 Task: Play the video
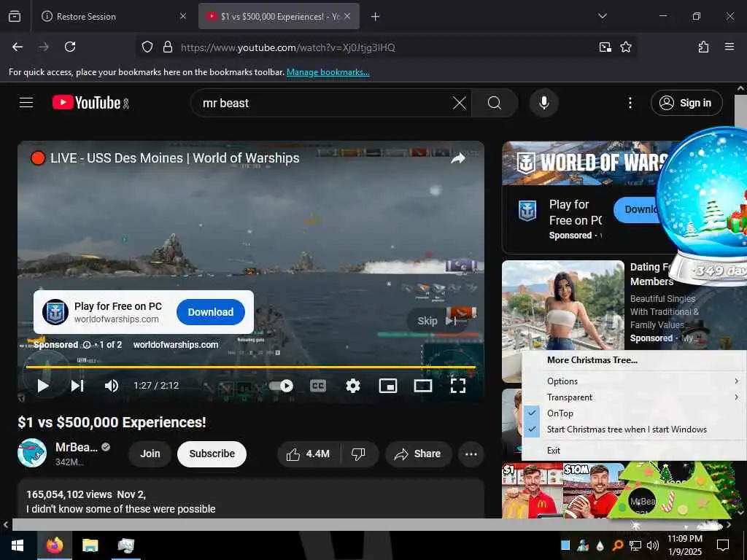click(x=43, y=385)
